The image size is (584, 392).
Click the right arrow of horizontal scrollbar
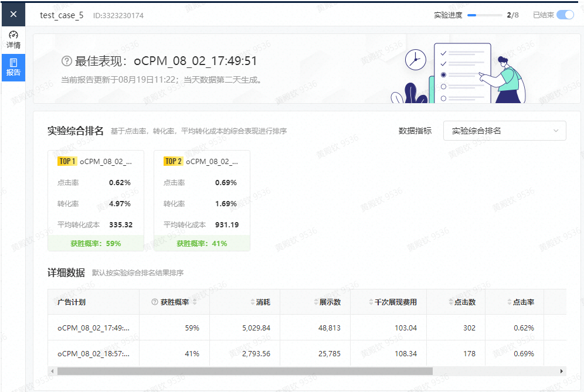point(562,371)
